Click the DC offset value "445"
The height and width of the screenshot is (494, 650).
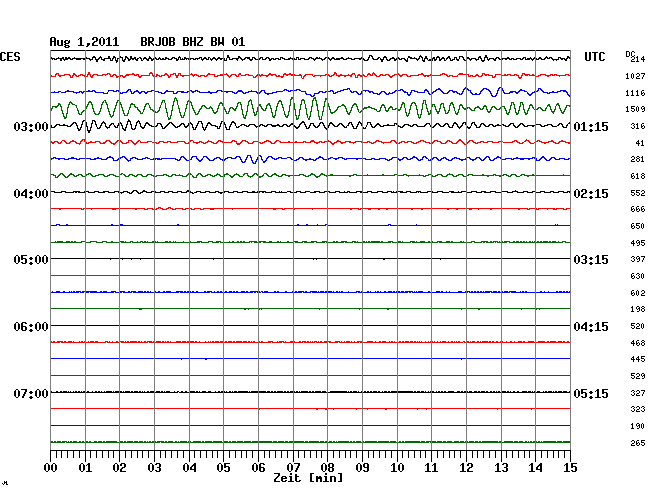[638, 360]
